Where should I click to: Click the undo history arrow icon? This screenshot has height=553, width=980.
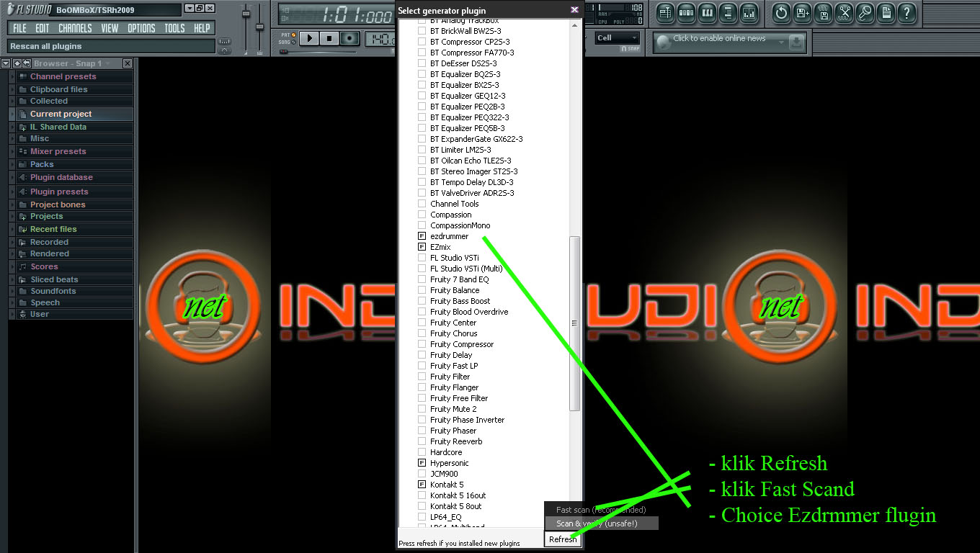click(781, 12)
